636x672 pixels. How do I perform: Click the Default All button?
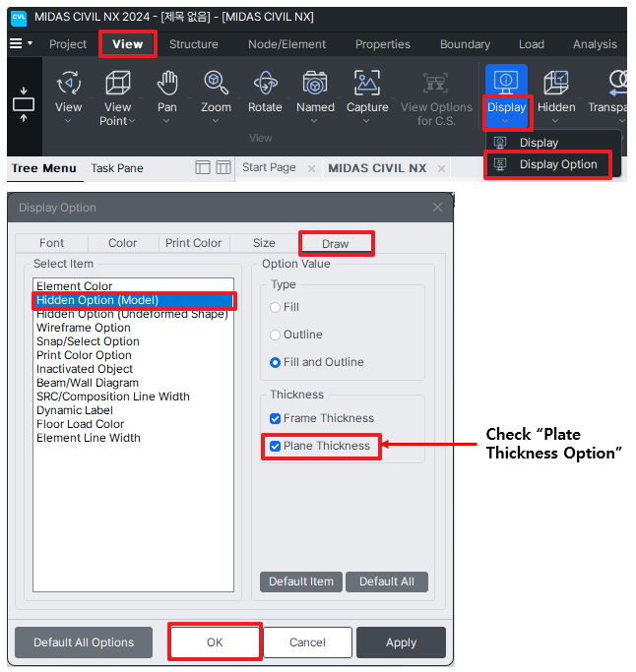click(x=387, y=581)
